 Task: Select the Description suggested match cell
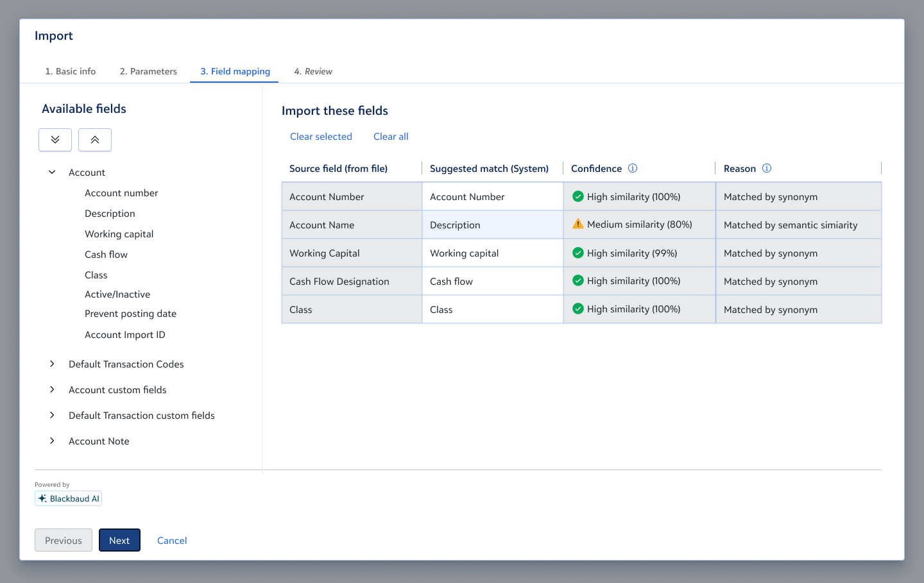pyautogui.click(x=493, y=224)
